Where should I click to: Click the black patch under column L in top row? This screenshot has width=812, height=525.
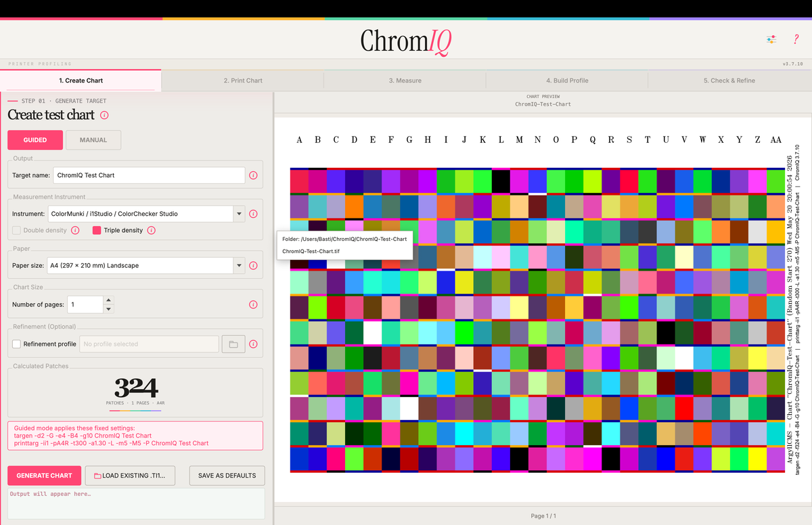pos(501,181)
